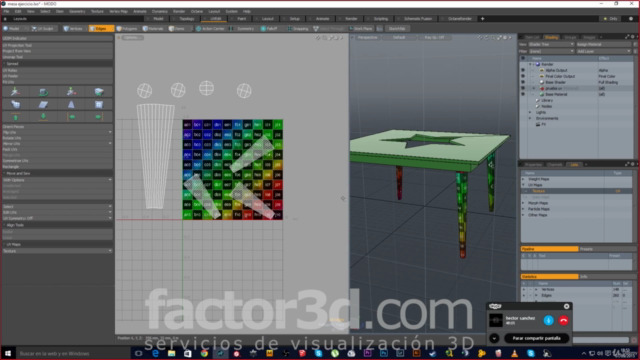Viewport: 640px width, 360px height.
Task: Toggle visibility of Base Material layer
Action: coord(523,94)
